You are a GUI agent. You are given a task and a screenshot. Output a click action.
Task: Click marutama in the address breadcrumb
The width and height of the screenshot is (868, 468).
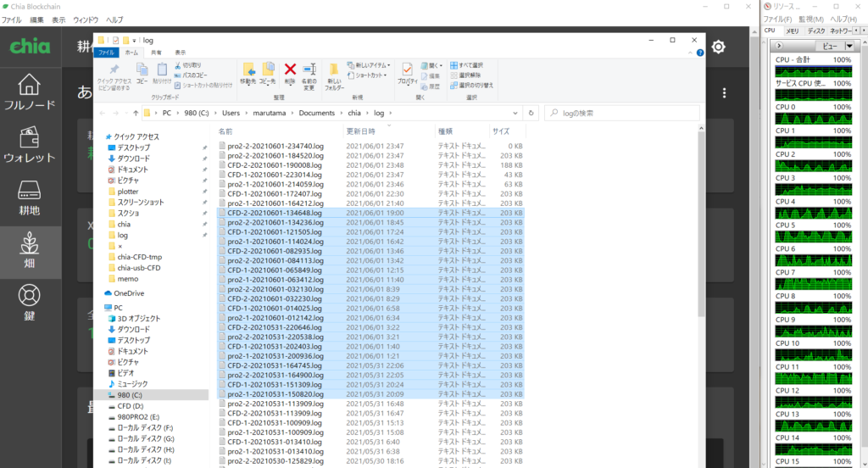pyautogui.click(x=270, y=113)
